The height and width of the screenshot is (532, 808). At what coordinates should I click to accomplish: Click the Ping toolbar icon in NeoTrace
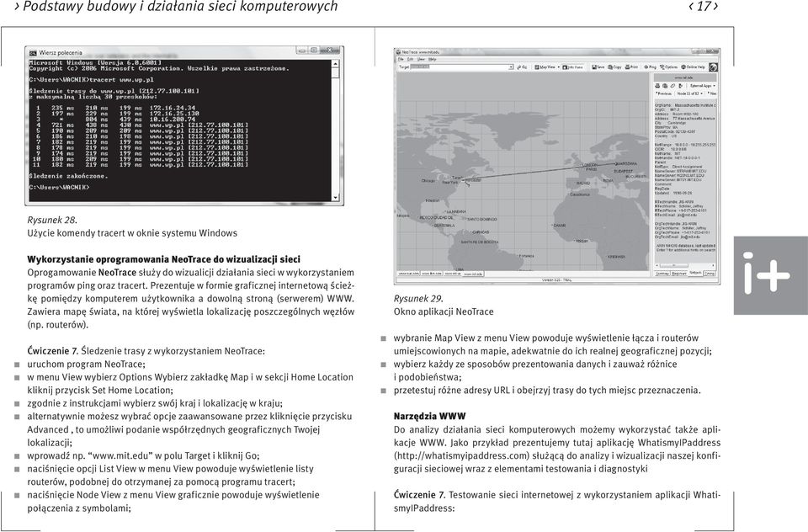(650, 67)
